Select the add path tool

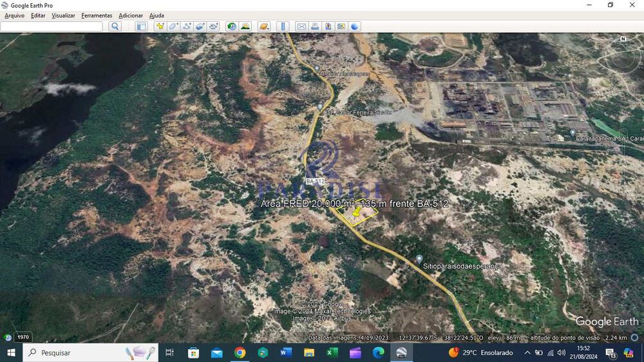pos(187,26)
